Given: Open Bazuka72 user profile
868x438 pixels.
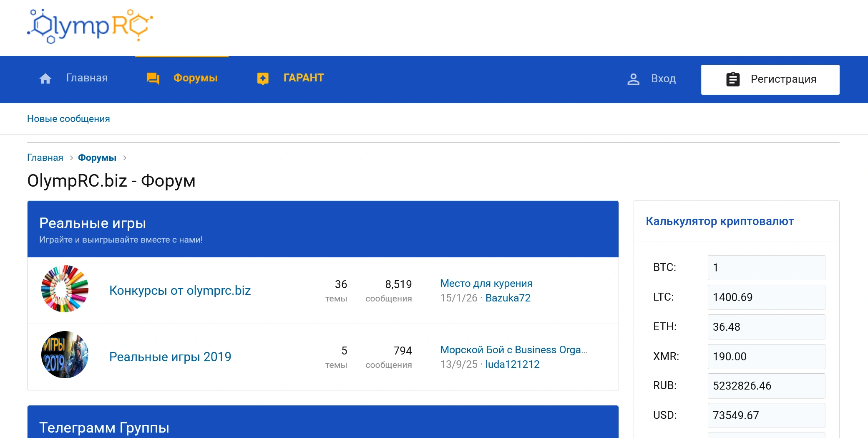Looking at the screenshot, I should pyautogui.click(x=508, y=298).
